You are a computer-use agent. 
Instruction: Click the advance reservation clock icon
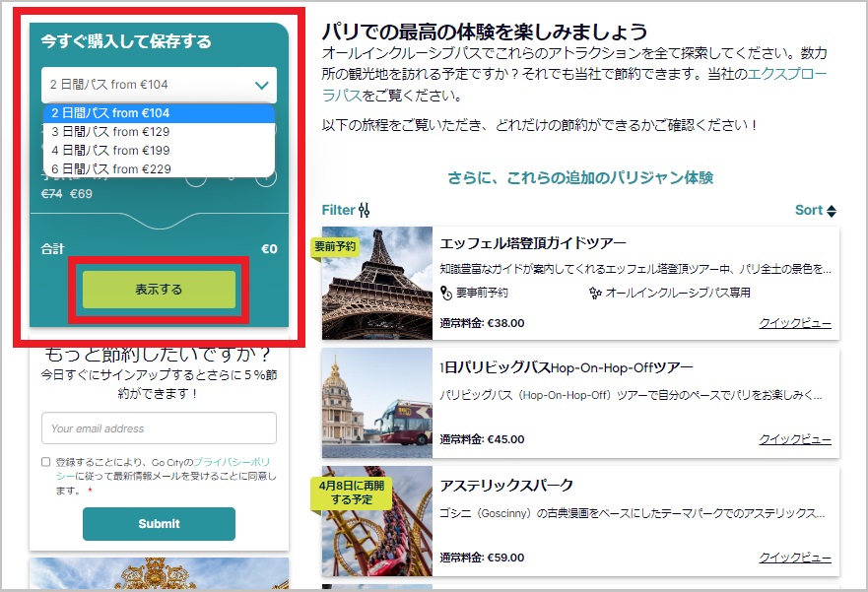[446, 293]
